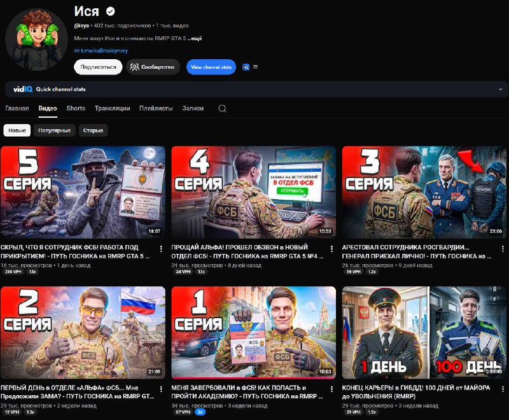Select the Старые sort chip
The width and height of the screenshot is (509, 420).
(93, 130)
